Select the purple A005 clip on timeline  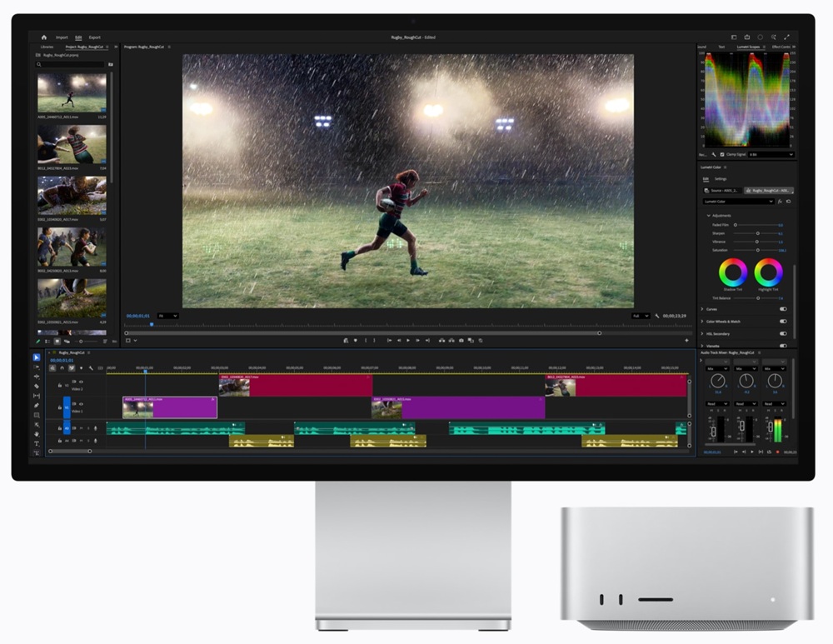pyautogui.click(x=170, y=407)
